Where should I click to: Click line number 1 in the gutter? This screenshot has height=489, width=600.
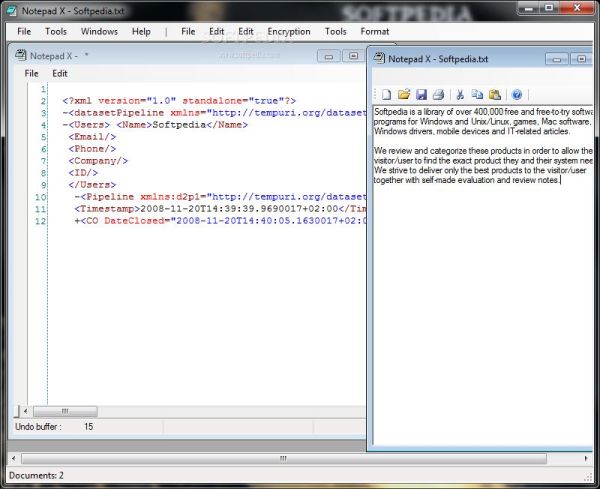(43, 89)
